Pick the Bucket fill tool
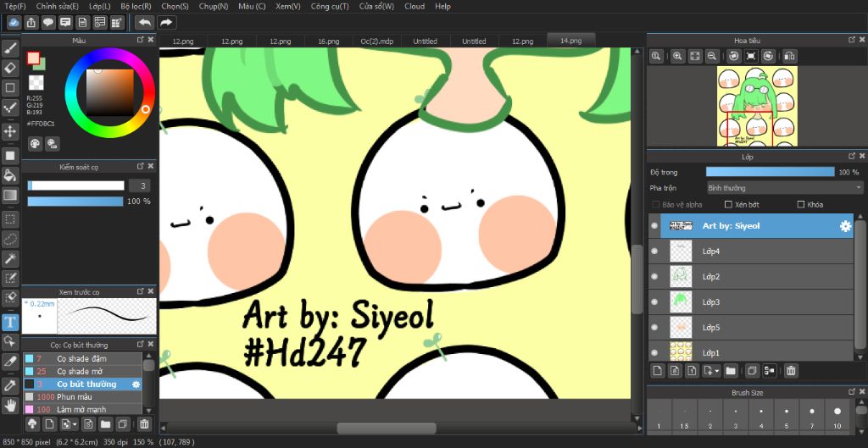This screenshot has width=868, height=448. click(x=11, y=175)
